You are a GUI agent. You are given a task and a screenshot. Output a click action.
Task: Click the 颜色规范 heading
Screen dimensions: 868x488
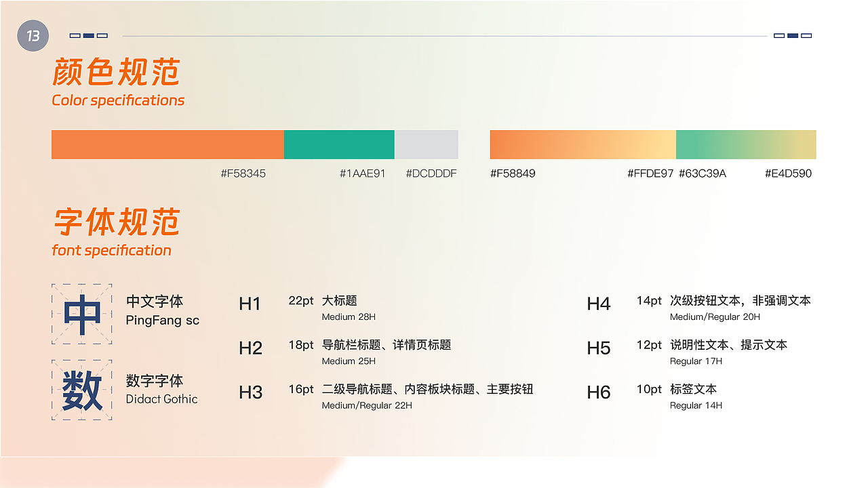[116, 73]
